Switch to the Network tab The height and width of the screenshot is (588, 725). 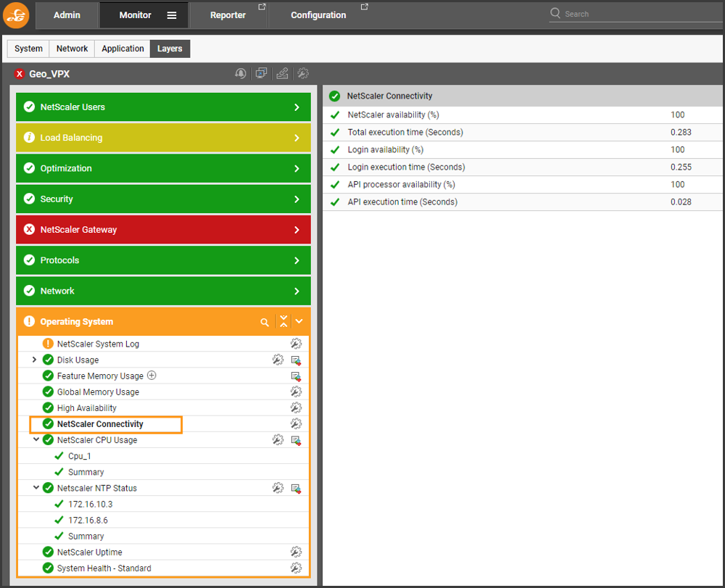point(72,49)
